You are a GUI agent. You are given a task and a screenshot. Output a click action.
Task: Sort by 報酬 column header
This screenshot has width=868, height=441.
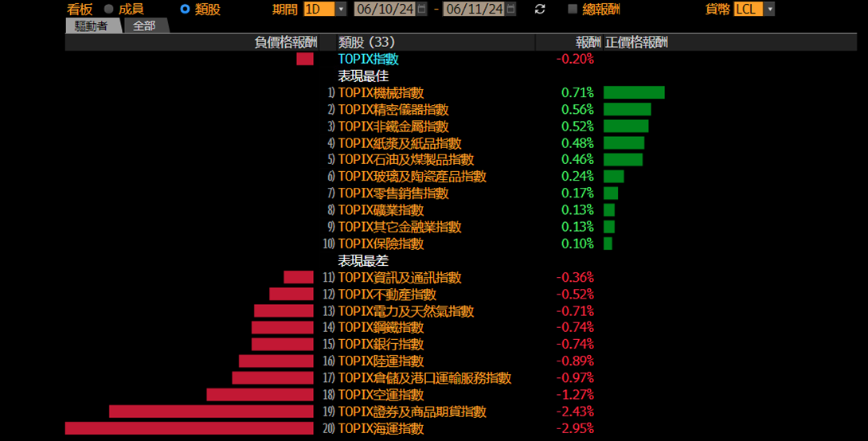pyautogui.click(x=569, y=43)
